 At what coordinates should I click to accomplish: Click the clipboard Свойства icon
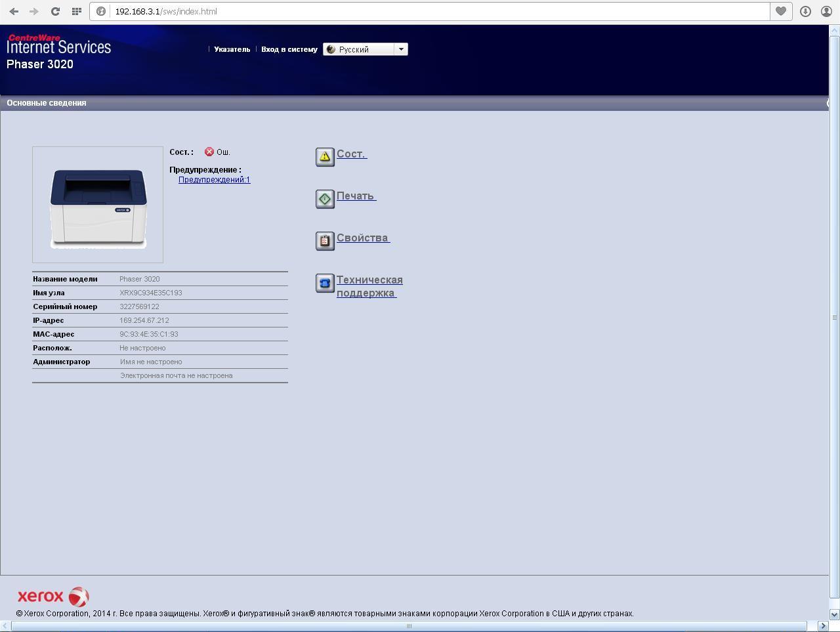point(325,241)
